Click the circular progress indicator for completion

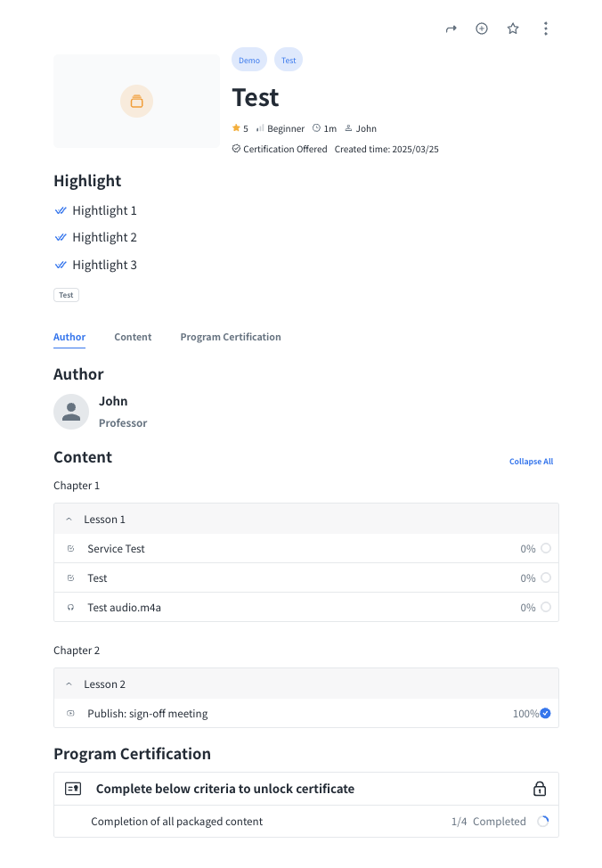click(x=543, y=822)
